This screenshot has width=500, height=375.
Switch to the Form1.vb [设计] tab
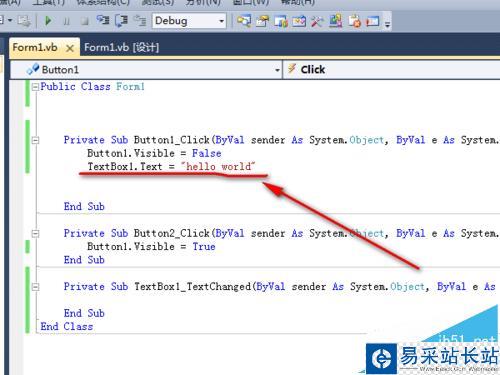point(121,47)
